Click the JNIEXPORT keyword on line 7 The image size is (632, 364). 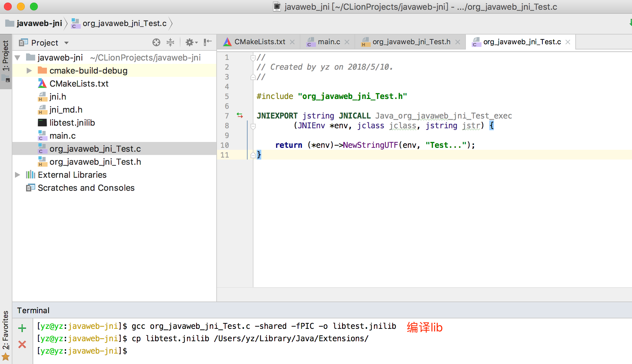[277, 116]
